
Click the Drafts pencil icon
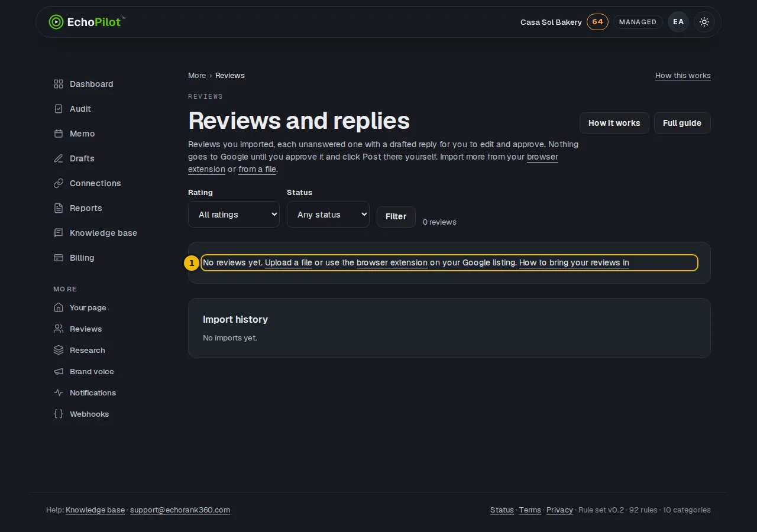59,158
